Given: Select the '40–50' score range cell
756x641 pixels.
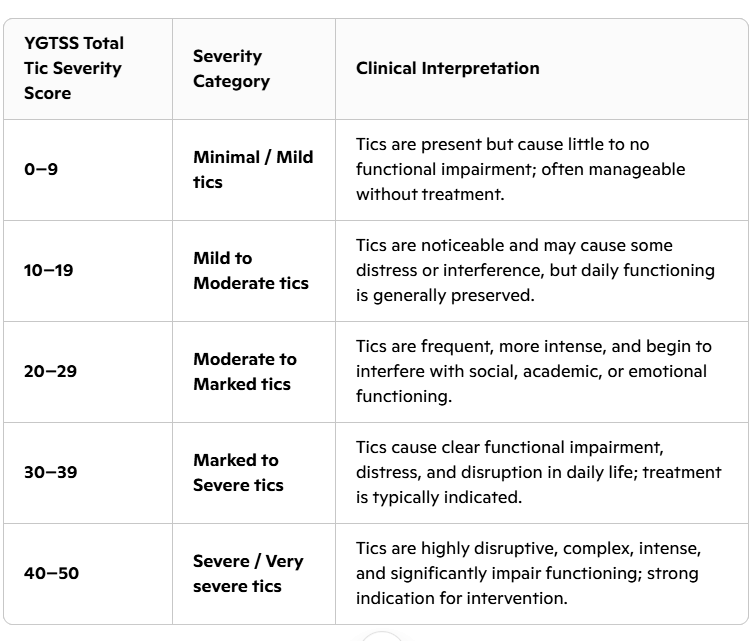Looking at the screenshot, I should click(51, 574).
